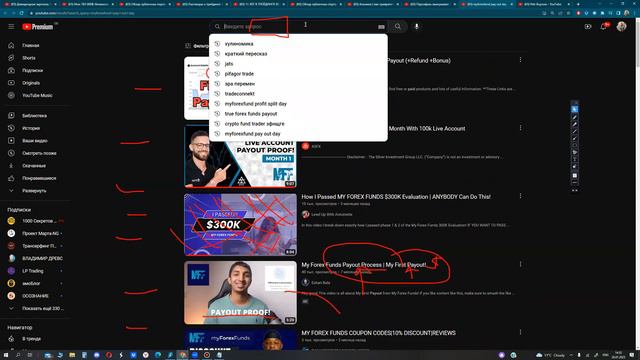Open options menu for $300K Evaluation video
This screenshot has height=360, width=640.
pyautogui.click(x=520, y=196)
